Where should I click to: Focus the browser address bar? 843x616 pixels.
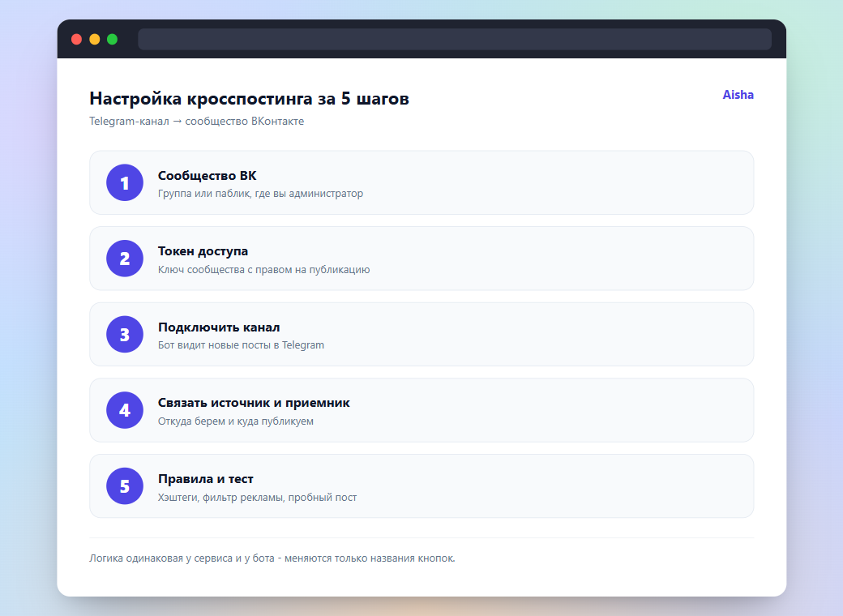(x=455, y=39)
